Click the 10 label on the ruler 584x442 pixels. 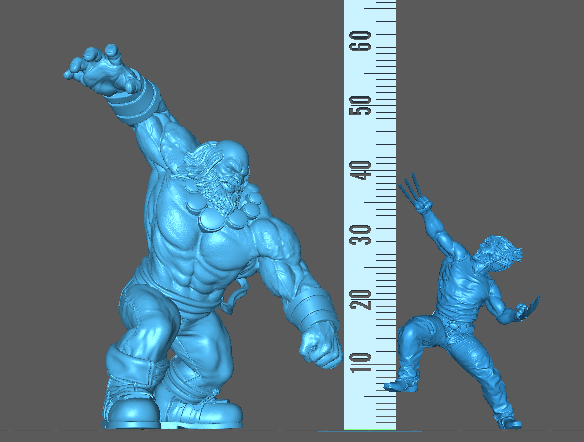(x=361, y=363)
